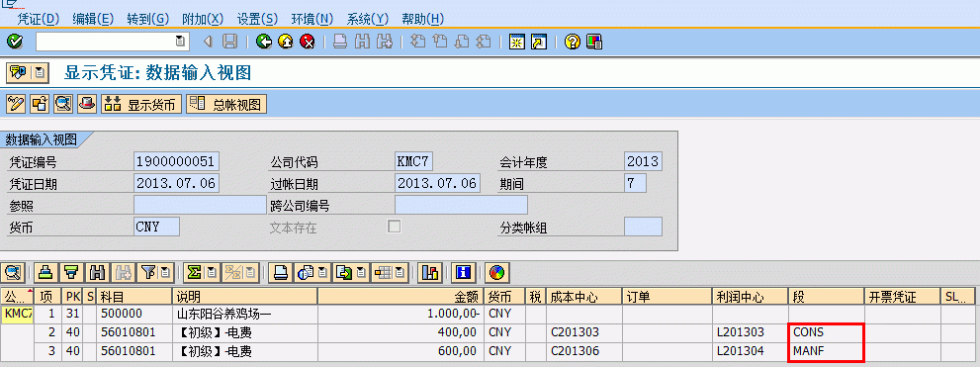Click the Display Another Document icon
The height and width of the screenshot is (367, 980).
coord(40,104)
